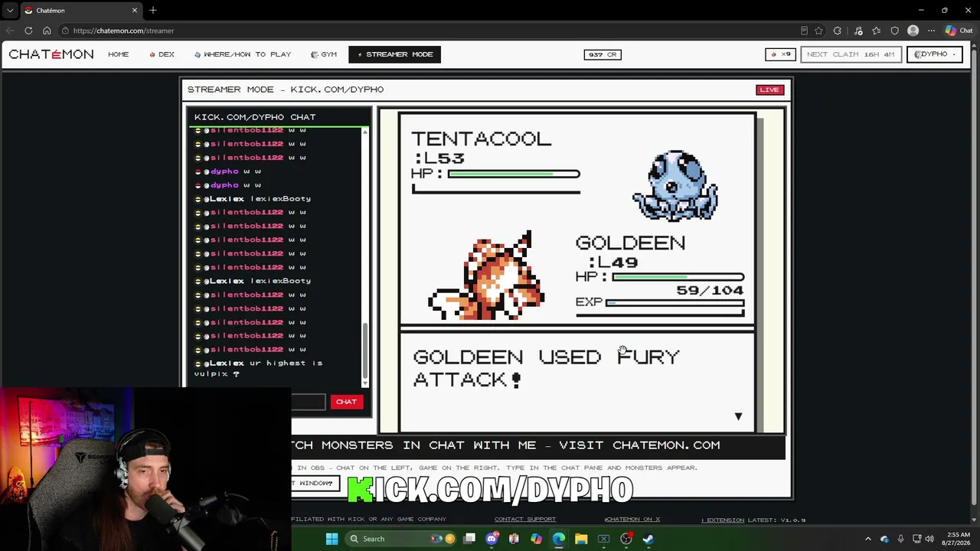Click the browser Home button
Viewport: 980px width, 551px height.
tap(47, 31)
